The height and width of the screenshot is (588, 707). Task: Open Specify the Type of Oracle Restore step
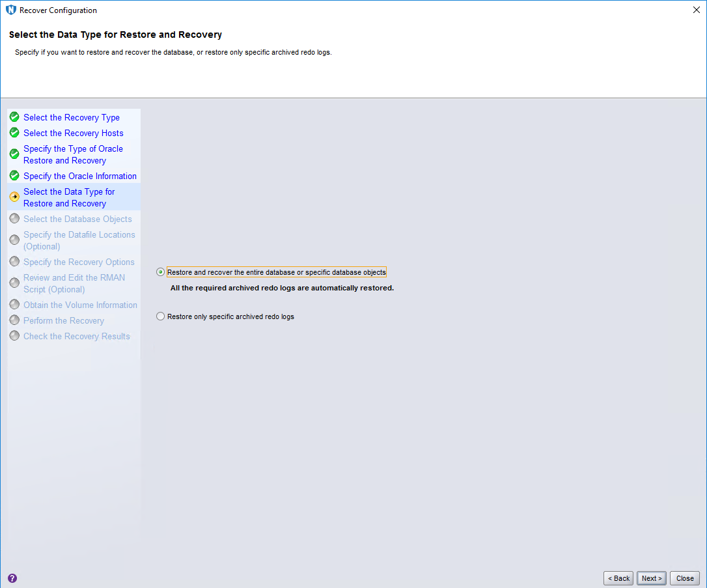73,154
